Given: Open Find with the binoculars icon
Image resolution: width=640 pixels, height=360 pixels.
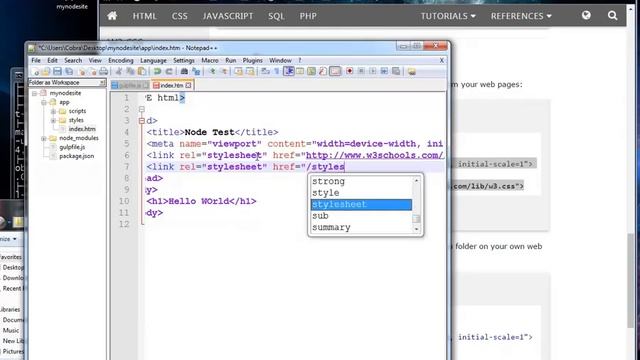Looking at the screenshot, I should [184, 71].
